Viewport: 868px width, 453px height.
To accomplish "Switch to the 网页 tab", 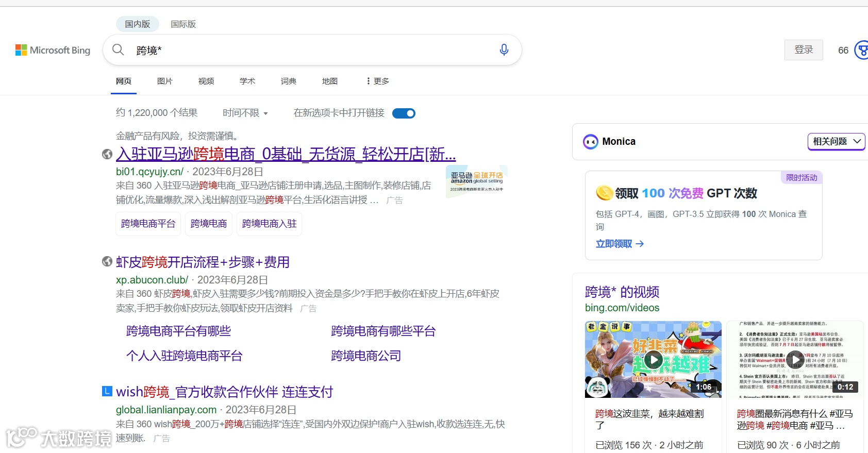I will [124, 81].
